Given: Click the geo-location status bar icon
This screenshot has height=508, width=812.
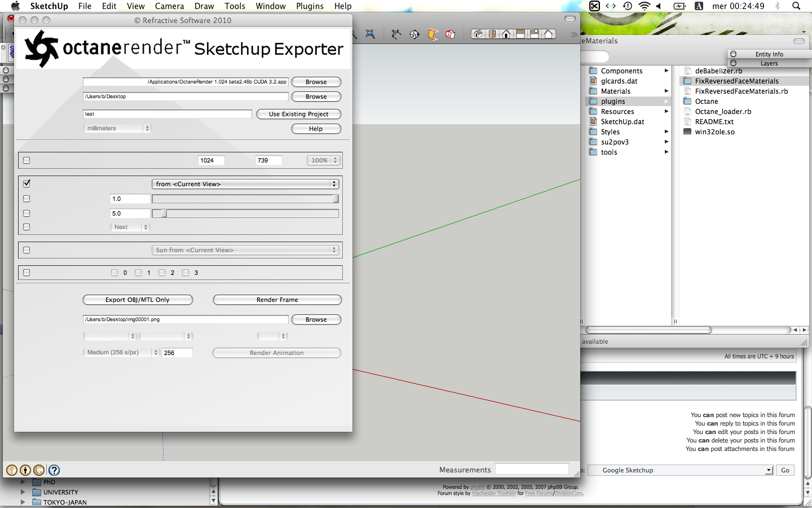Looking at the screenshot, I should pyautogui.click(x=12, y=470).
